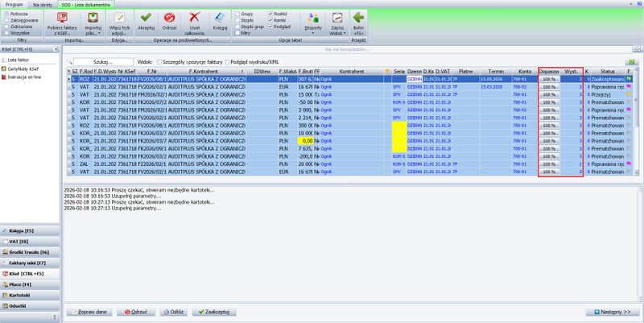Image resolution: width=644 pixels, height=323 pixels.
Task: Click the bottom Zaakceptuj button
Action: [214, 312]
